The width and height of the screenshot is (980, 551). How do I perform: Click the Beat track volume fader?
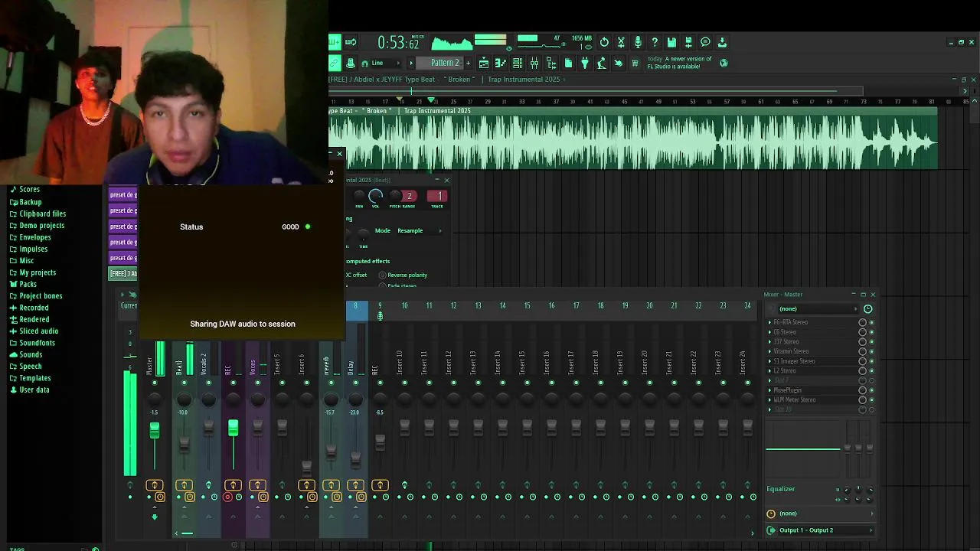click(x=184, y=443)
